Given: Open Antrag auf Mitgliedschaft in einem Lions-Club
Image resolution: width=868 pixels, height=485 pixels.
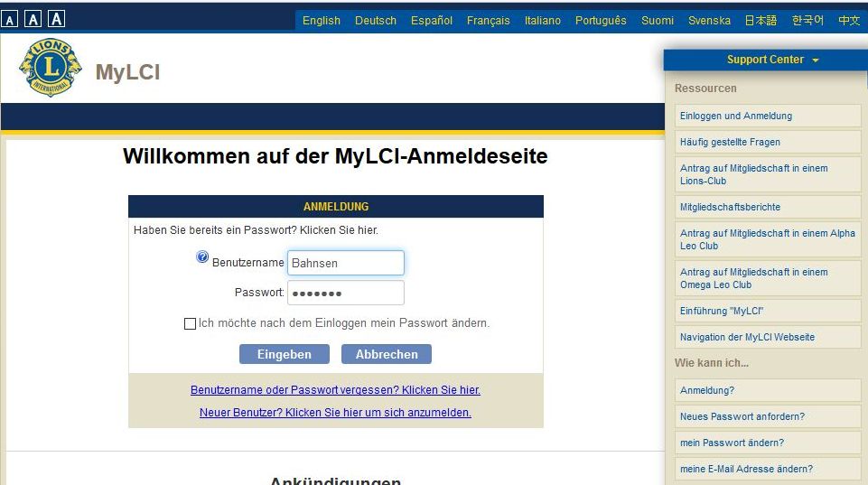Looking at the screenshot, I should click(768, 174).
